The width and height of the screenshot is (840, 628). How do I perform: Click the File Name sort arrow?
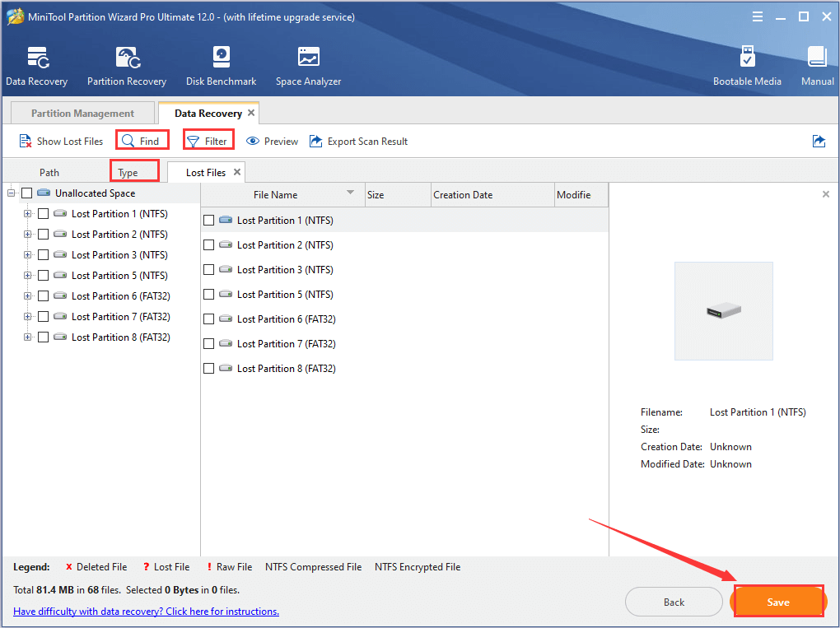pyautogui.click(x=350, y=192)
